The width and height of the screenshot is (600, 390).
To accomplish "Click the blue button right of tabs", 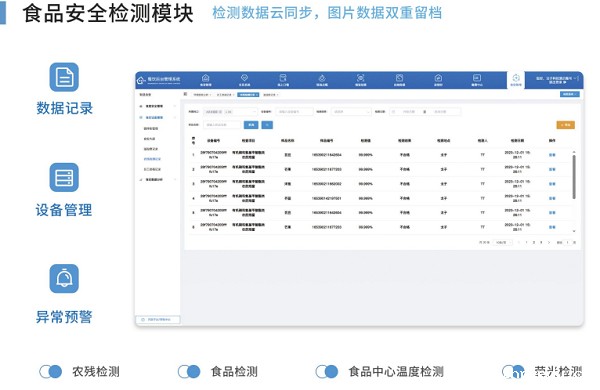I will [570, 94].
